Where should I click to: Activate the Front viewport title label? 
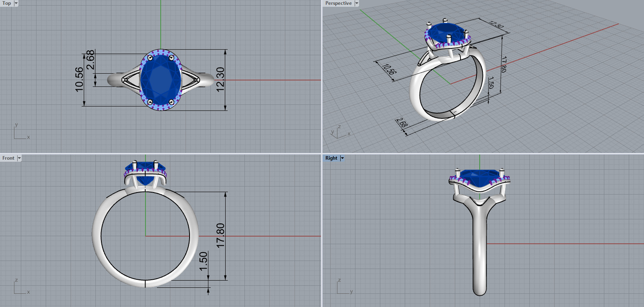[8, 158]
